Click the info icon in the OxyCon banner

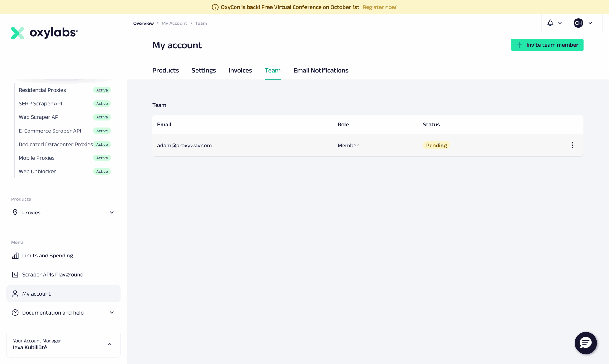215,7
